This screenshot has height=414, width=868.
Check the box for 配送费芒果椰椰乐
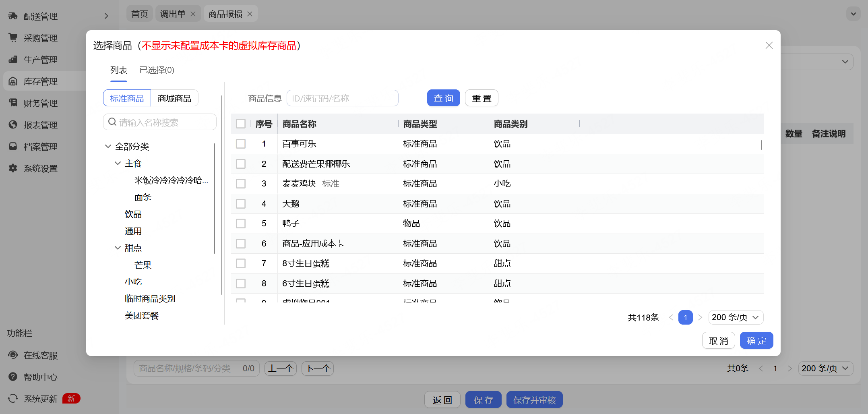click(241, 164)
